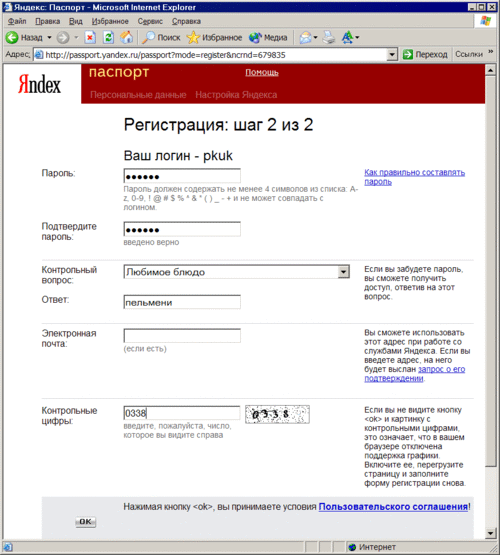
Task: Stop page loading with the red X icon
Action: click(91, 38)
